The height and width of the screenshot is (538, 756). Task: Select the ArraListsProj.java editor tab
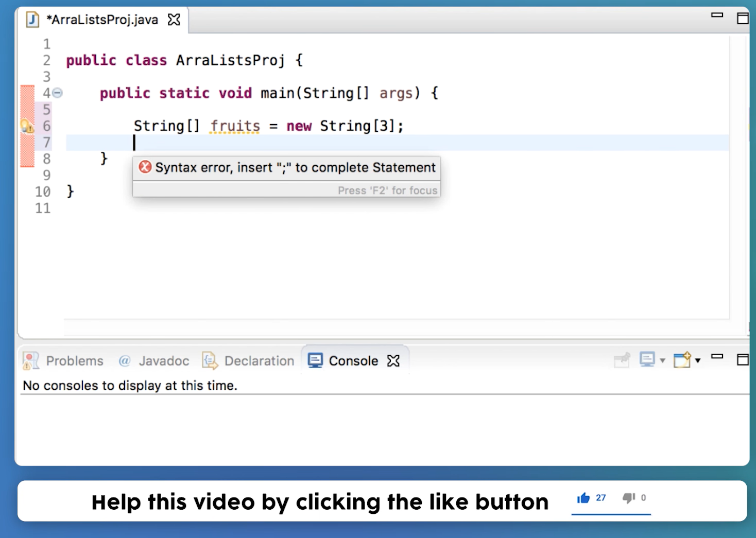point(102,20)
